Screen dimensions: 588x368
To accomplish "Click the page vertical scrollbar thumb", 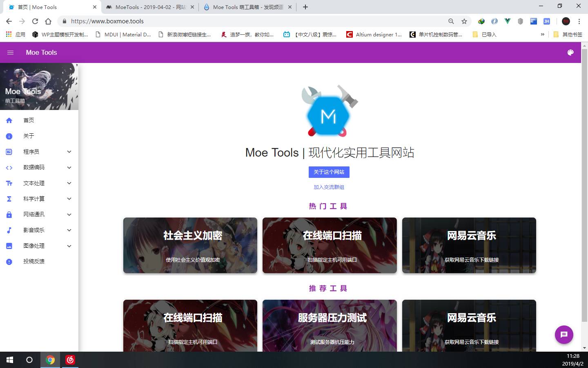I will pos(584,185).
